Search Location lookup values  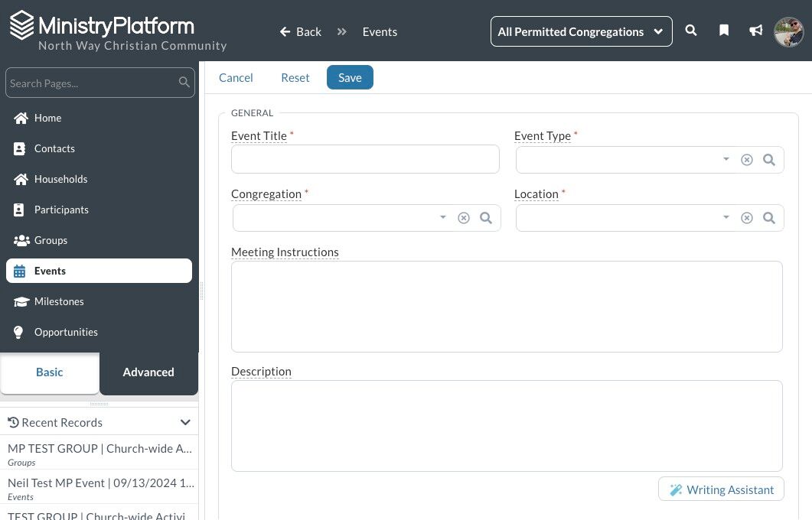pyautogui.click(x=769, y=218)
